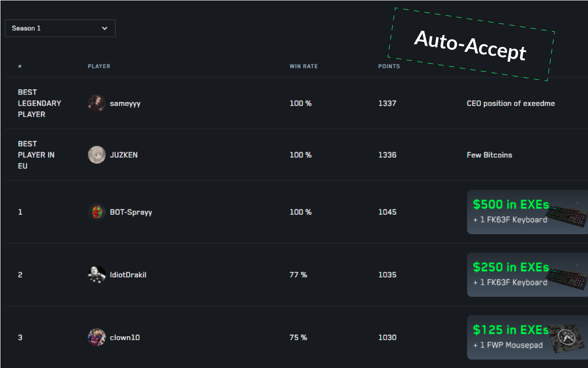The height and width of the screenshot is (368, 588).
Task: Open the Season 1 dropdown
Action: (60, 28)
